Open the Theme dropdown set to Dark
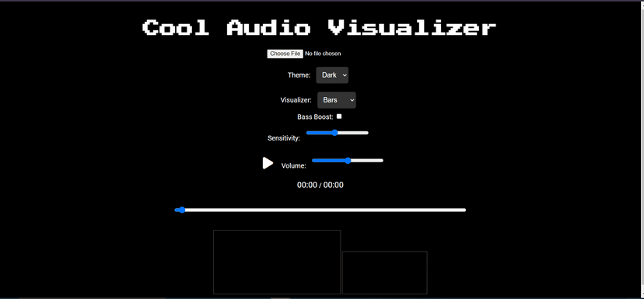 click(332, 75)
